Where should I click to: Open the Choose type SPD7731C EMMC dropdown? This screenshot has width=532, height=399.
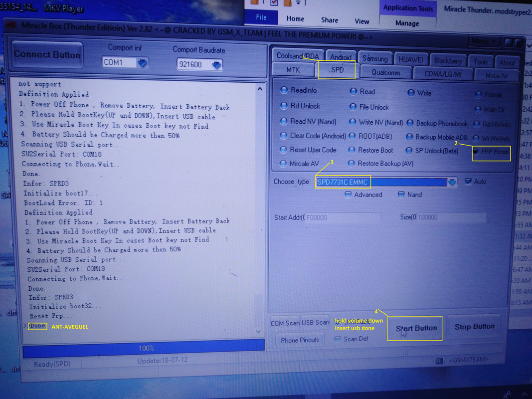coord(452,182)
